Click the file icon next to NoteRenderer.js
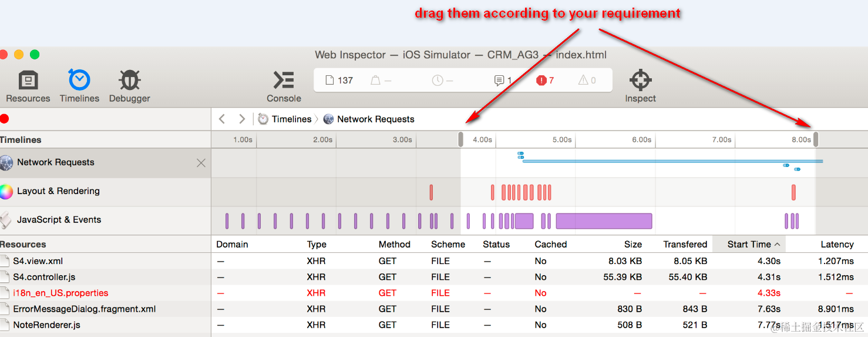868x337 pixels. (x=5, y=325)
